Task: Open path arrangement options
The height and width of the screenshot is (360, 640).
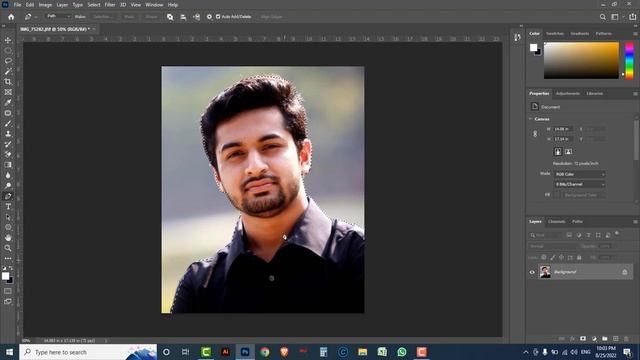Action: pos(196,17)
